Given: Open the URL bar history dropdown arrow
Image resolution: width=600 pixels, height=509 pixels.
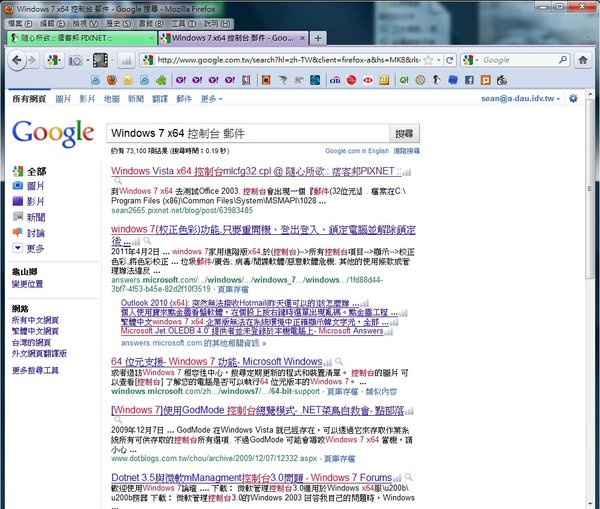Looking at the screenshot, I should 439,60.
